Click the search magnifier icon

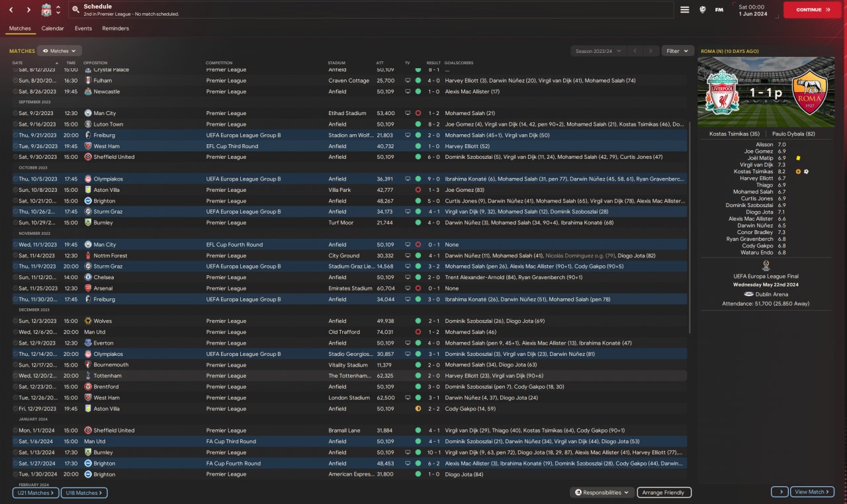tap(75, 10)
